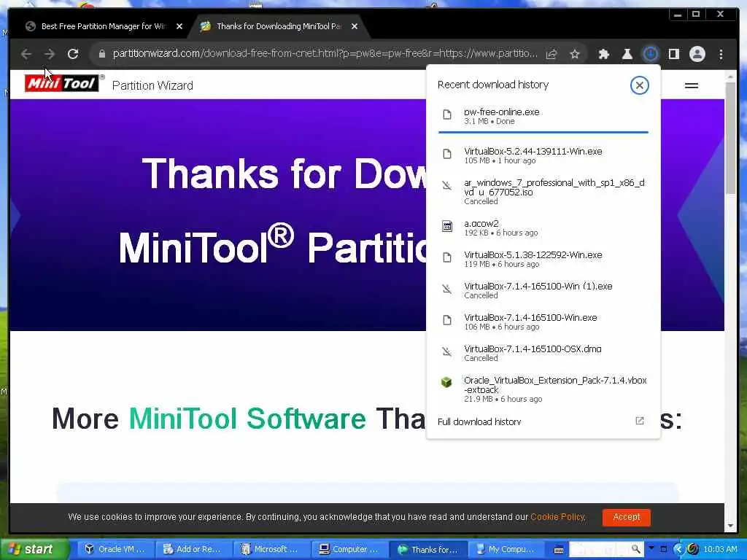Viewport: 747px width, 560px height.
Task: Click the file icon next to pw-free-online.exe
Action: point(447,114)
